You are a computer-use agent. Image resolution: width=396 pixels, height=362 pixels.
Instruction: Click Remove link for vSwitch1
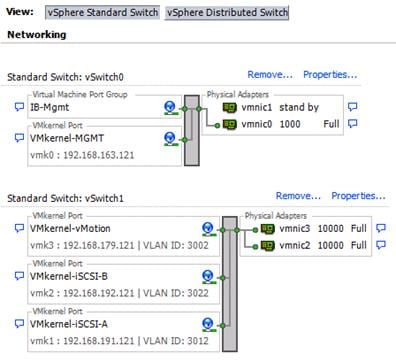(x=298, y=196)
